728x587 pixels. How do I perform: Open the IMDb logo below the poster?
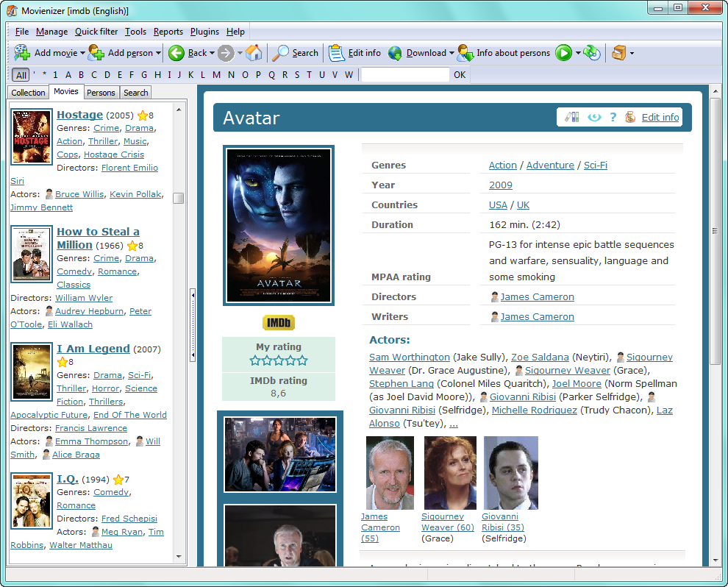point(279,322)
